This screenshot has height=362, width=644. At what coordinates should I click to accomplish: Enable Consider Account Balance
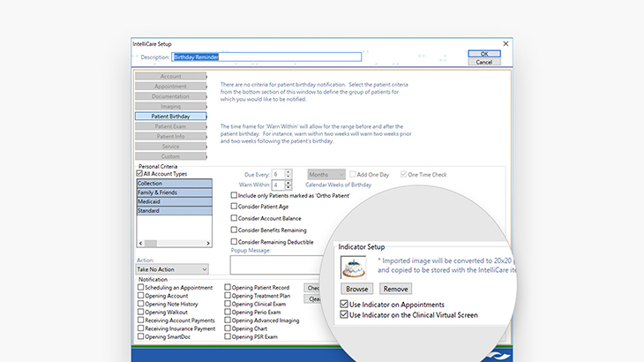234,218
